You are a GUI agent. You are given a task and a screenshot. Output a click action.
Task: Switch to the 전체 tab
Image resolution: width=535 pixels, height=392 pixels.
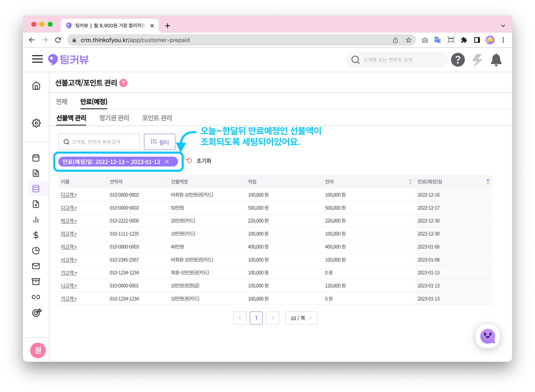click(62, 102)
